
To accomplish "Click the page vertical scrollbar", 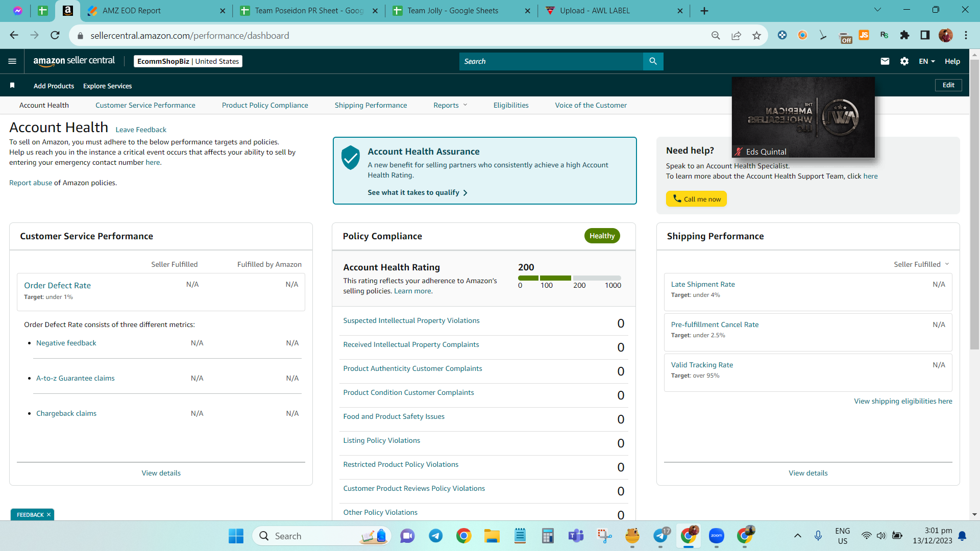I will point(974,204).
